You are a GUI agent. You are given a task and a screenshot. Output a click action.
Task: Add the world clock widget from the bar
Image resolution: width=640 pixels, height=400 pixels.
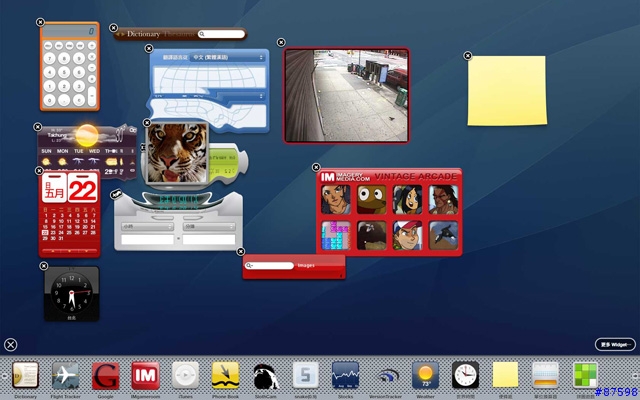click(465, 375)
